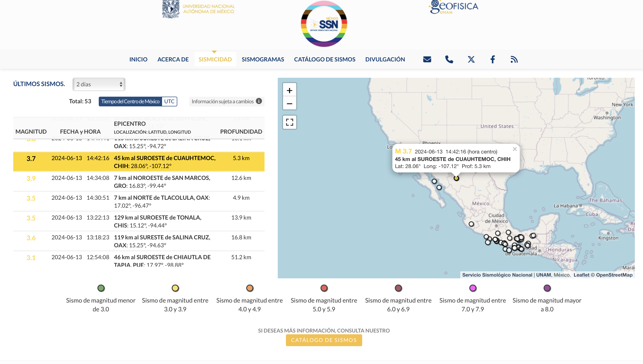Click the orange 4.0 to 4.9 legend dot
The height and width of the screenshot is (364, 643).
coord(250,288)
